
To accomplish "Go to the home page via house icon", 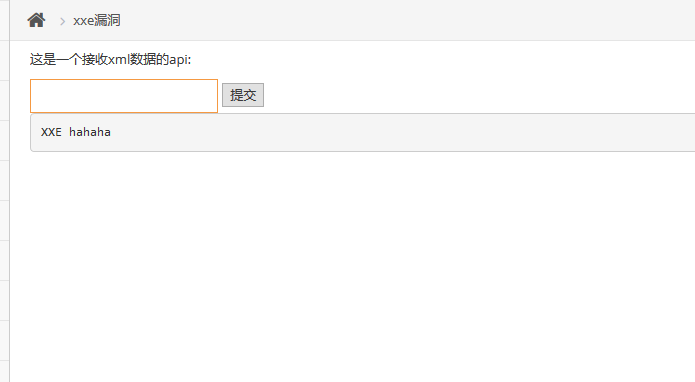I will pyautogui.click(x=36, y=20).
